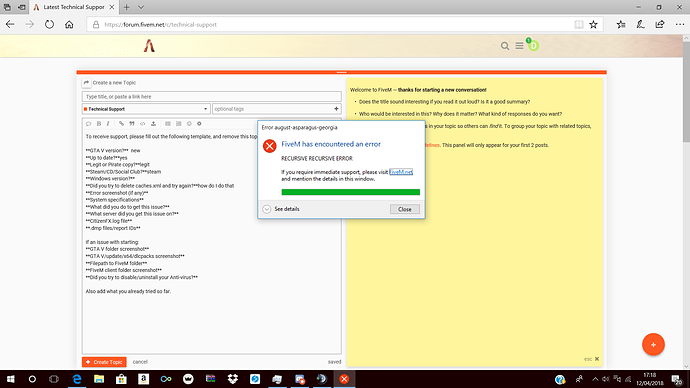Screen dimensions: 690x388
Task: Upload a file using the upload icon
Action: click(x=153, y=124)
